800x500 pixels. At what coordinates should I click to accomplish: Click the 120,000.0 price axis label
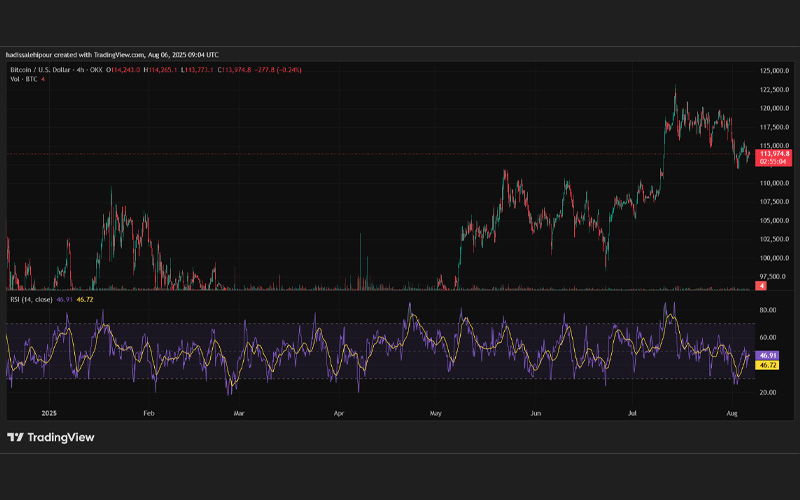[774, 108]
